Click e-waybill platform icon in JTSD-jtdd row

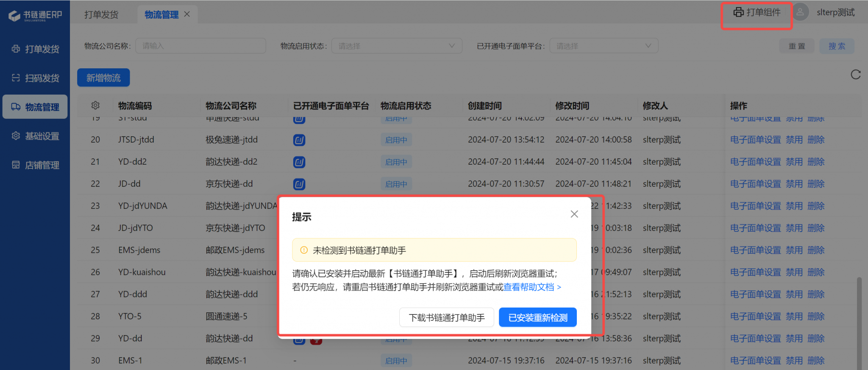pyautogui.click(x=299, y=140)
